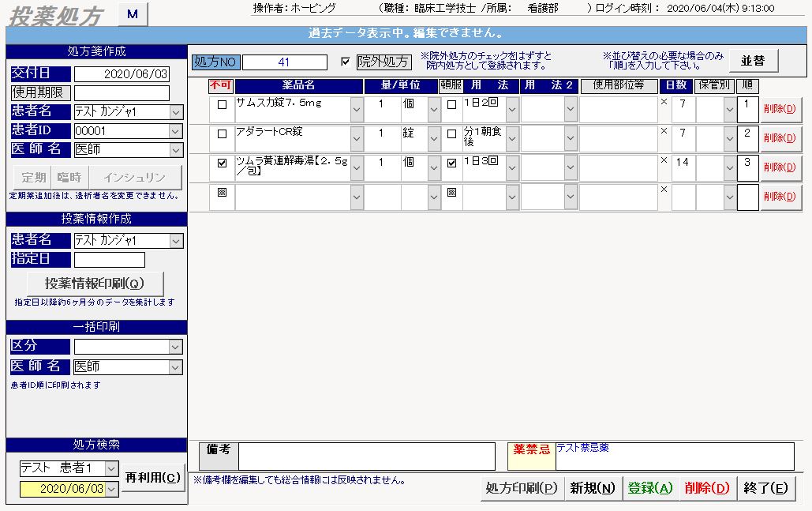The height and width of the screenshot is (511, 812).
Task: Click the 保管別 column header
Action: 715,85
